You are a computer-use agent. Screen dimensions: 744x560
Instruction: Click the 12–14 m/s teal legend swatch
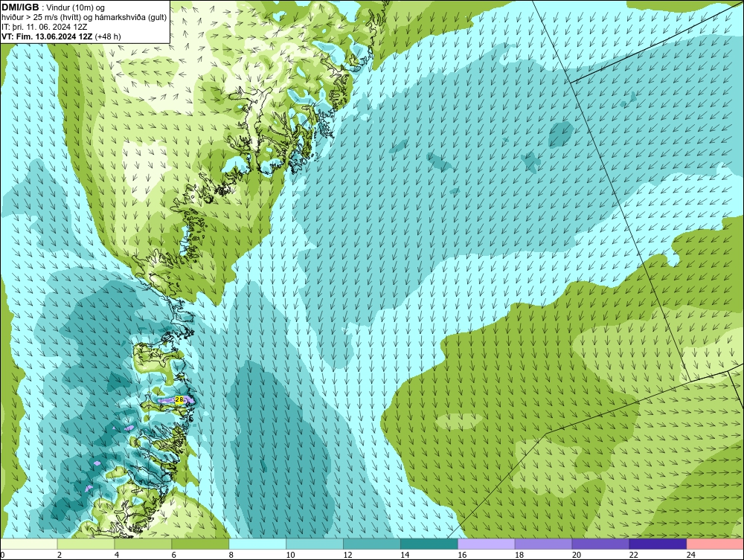(x=371, y=544)
